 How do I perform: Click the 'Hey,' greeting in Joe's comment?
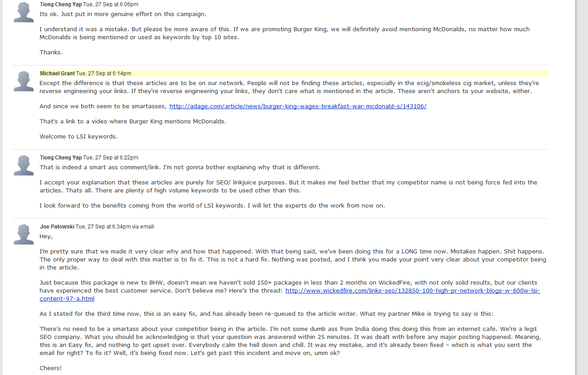46,236
